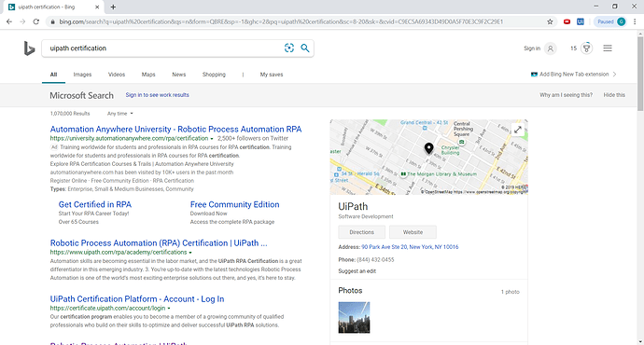The height and width of the screenshot is (345, 644).
Task: Switch to News tab
Action: coord(179,75)
